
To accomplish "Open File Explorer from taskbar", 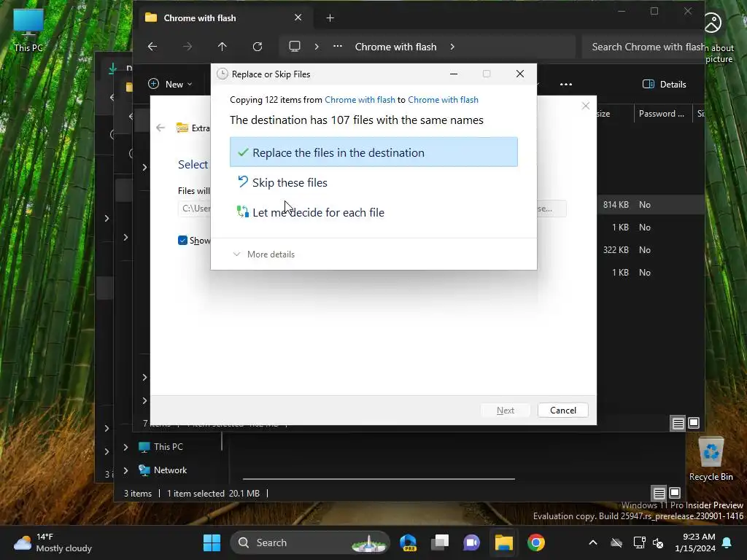I will (503, 542).
